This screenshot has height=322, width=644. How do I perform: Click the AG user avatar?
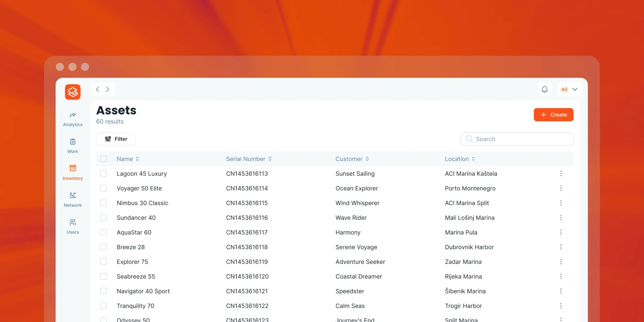[565, 90]
